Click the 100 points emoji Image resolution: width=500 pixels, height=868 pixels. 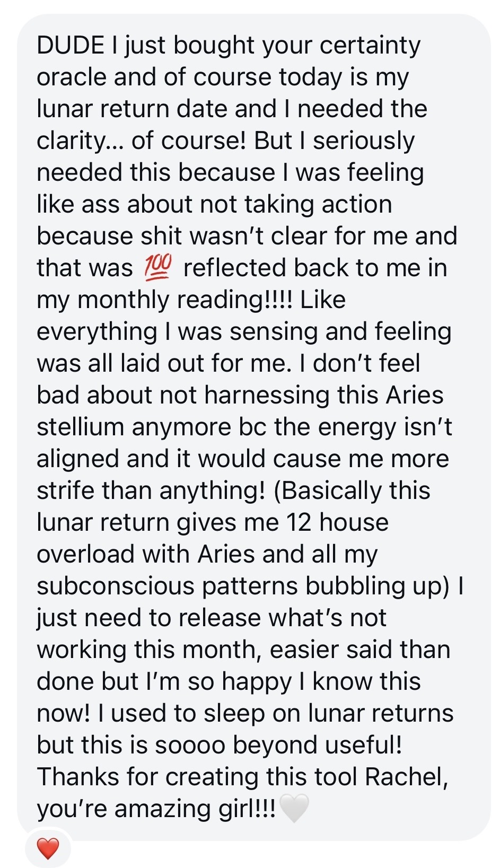point(157,268)
